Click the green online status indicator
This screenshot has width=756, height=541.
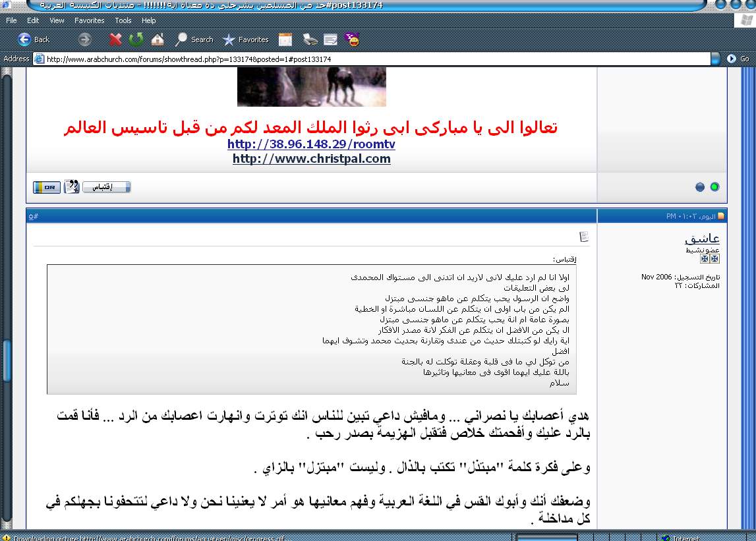[714, 187]
